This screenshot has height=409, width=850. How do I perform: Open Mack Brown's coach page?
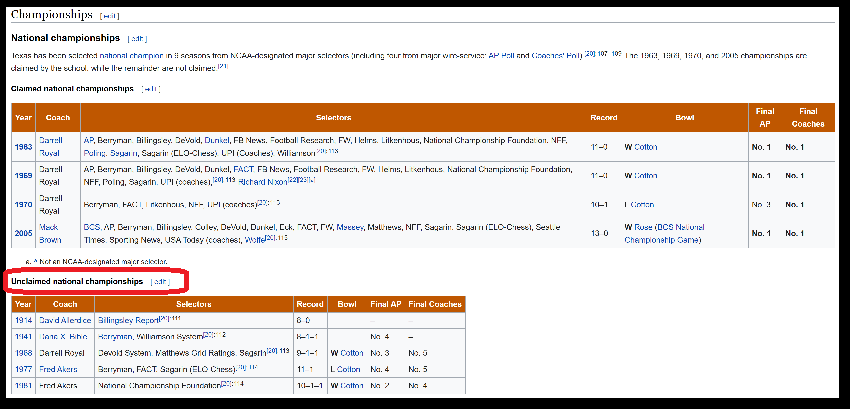[x=50, y=234]
